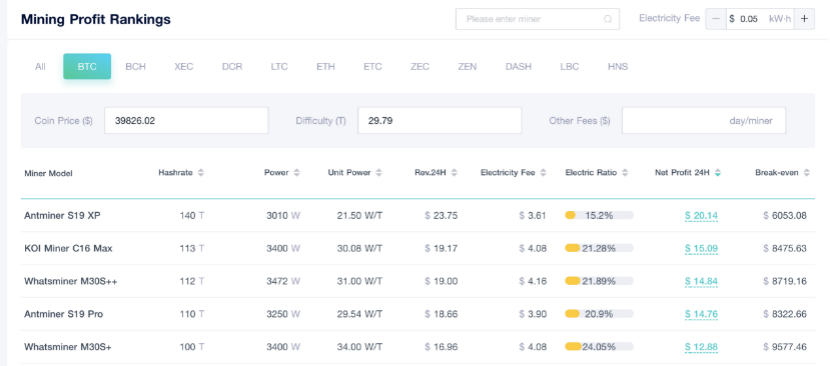The width and height of the screenshot is (830, 366).
Task: Click the search magnifier icon in miner box
Action: pos(608,19)
